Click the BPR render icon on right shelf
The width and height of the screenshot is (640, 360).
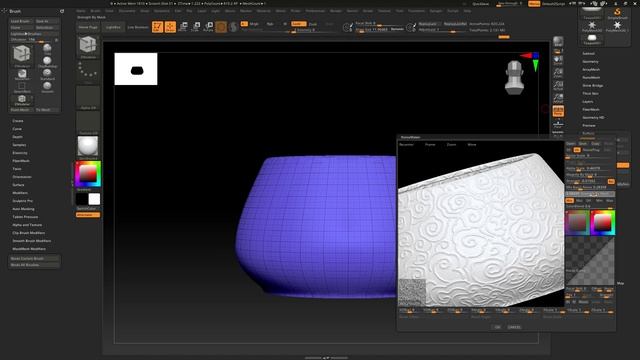point(558,41)
